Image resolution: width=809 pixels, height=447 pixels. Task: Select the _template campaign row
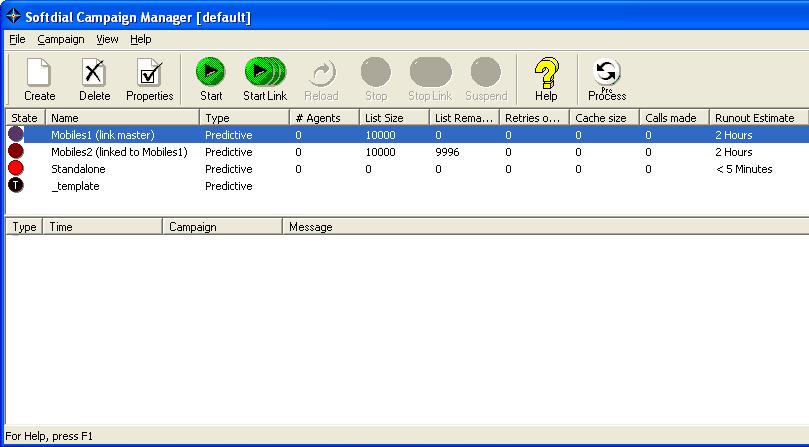click(408, 186)
